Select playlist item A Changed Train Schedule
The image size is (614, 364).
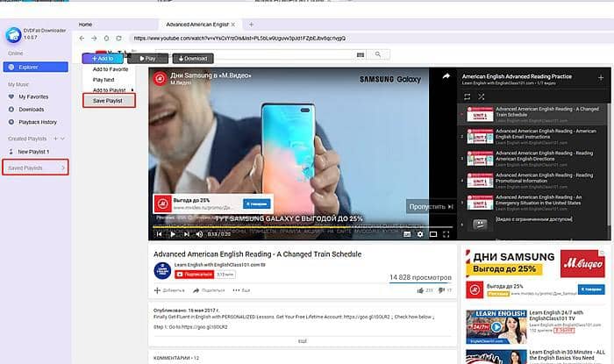[x=532, y=114]
